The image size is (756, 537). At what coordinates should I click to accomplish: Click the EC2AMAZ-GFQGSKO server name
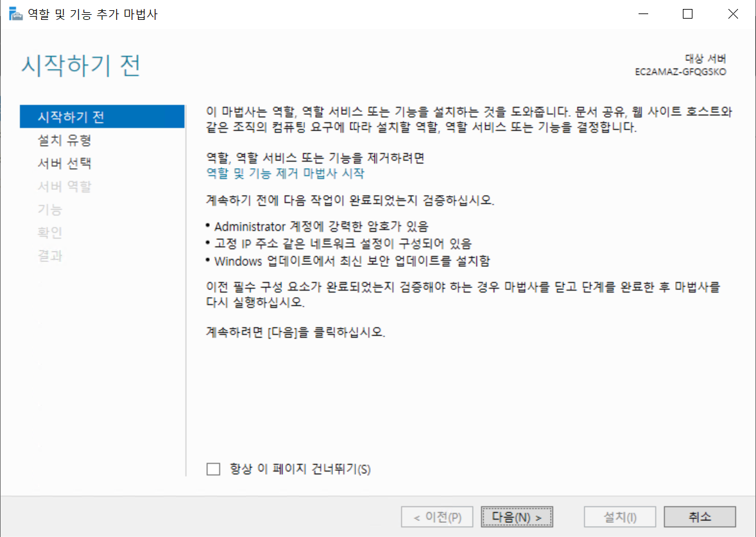pyautogui.click(x=680, y=72)
